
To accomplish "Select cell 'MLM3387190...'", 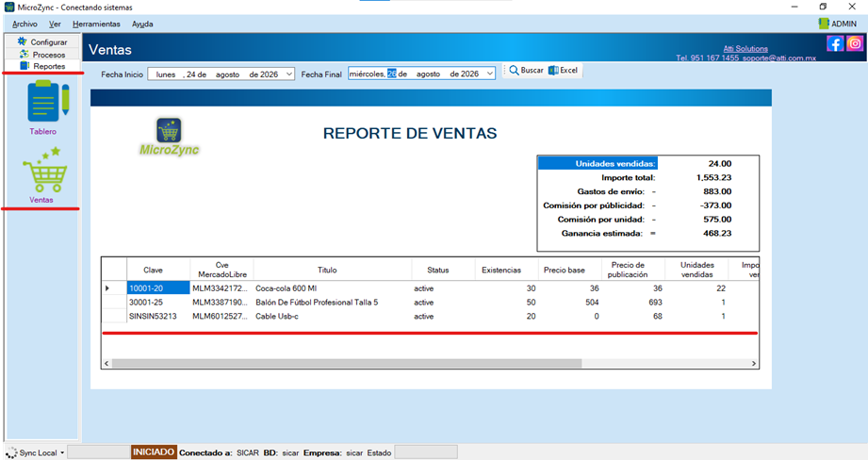I will (222, 303).
